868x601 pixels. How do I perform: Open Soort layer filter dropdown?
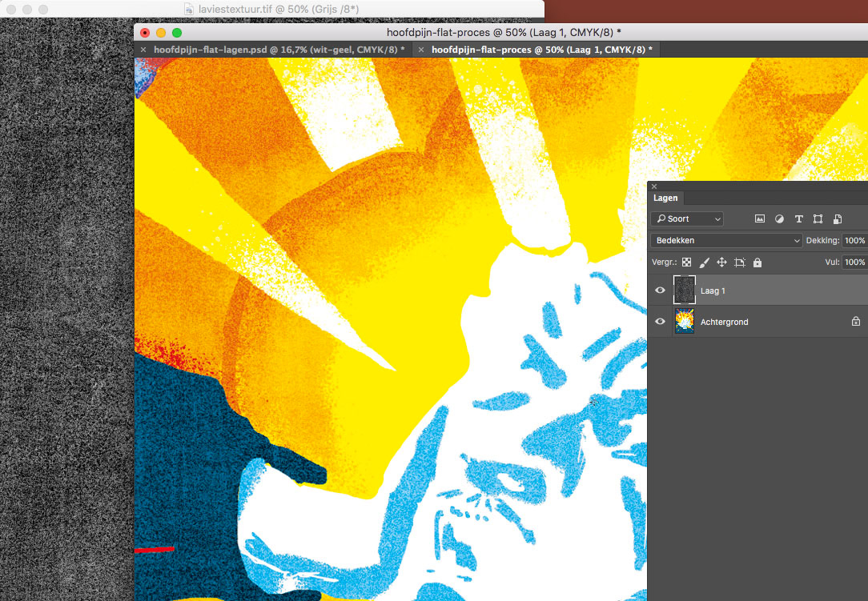pos(688,218)
